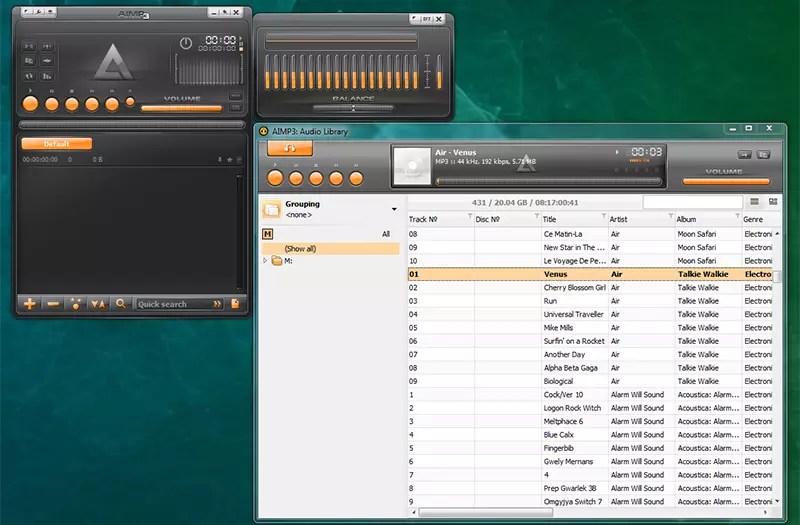
Task: Adjust the main player volume slider
Action: [x=181, y=108]
